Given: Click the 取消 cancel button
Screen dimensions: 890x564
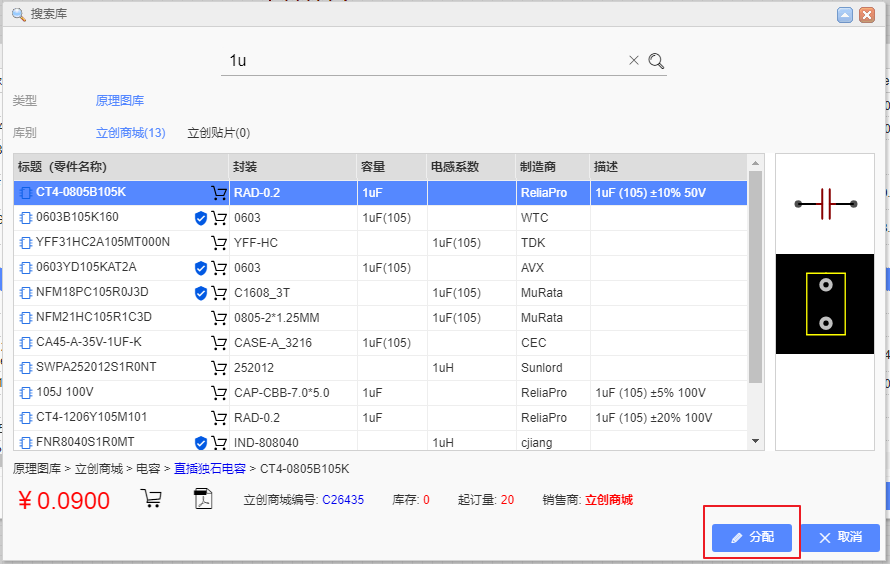Looking at the screenshot, I should click(x=841, y=537).
